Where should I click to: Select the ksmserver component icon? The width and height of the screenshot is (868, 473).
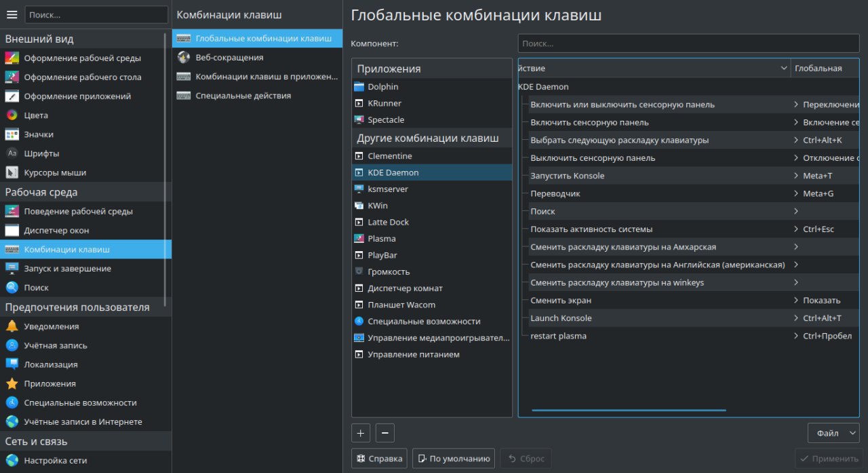tap(359, 189)
